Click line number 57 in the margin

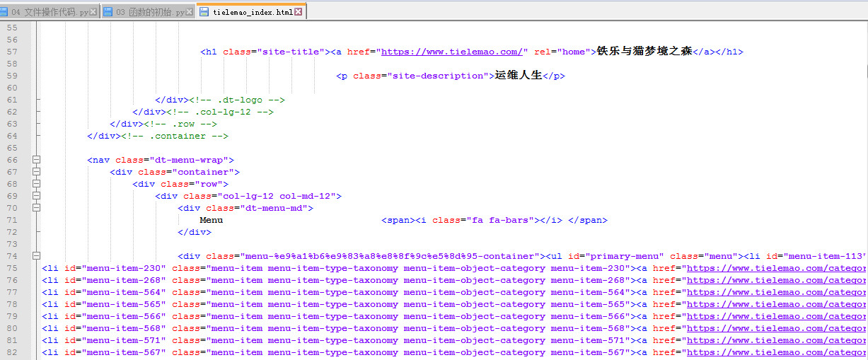point(11,52)
